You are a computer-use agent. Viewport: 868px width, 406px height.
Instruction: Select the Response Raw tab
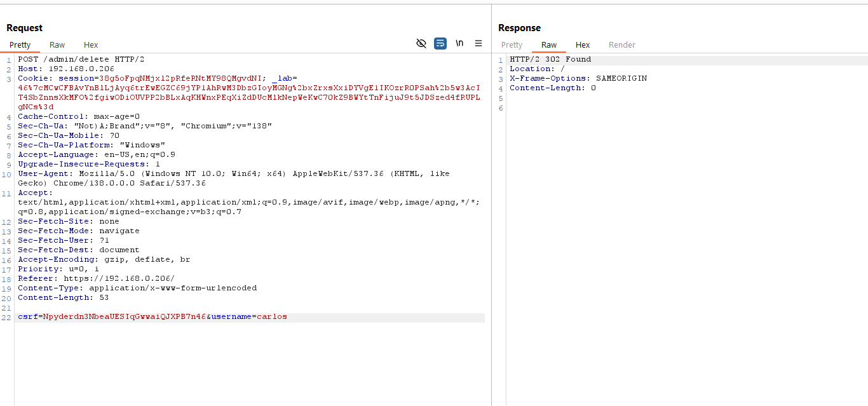tap(549, 45)
